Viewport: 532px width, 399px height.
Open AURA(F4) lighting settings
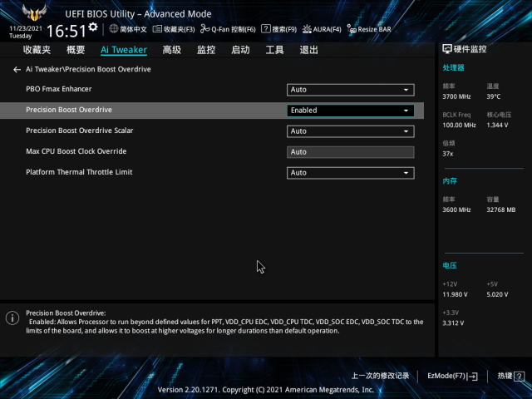(322, 29)
